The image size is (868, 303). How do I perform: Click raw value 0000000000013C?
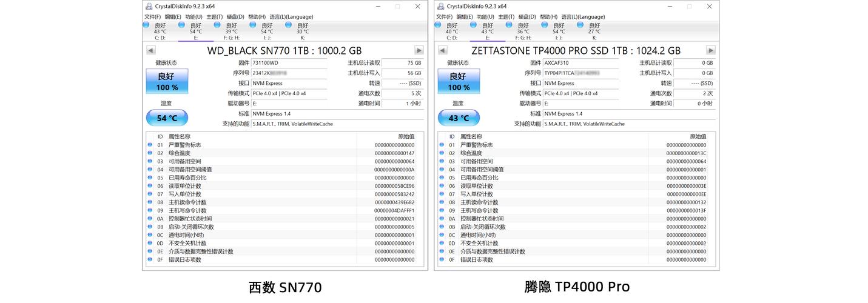[687, 153]
